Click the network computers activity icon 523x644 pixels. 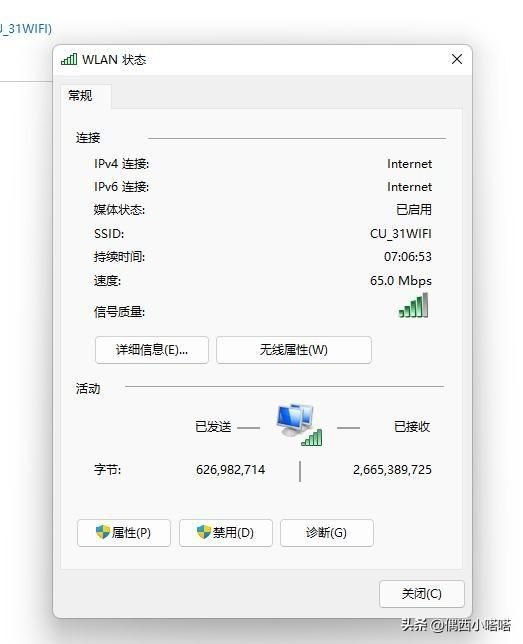coord(299,425)
